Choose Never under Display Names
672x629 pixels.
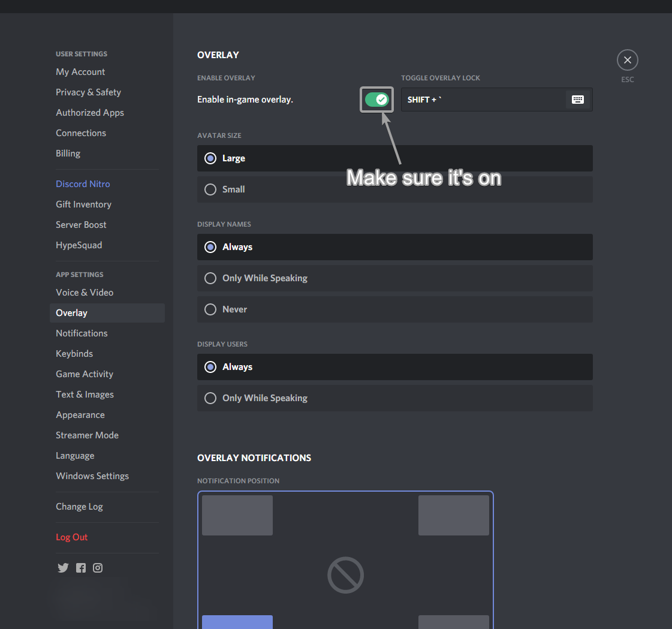tap(394, 309)
